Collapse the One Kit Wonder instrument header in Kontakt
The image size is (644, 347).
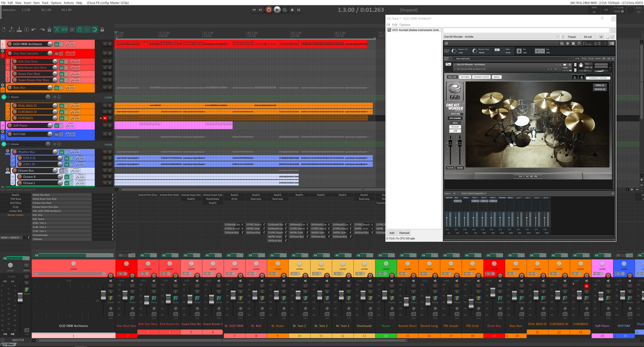455,64
